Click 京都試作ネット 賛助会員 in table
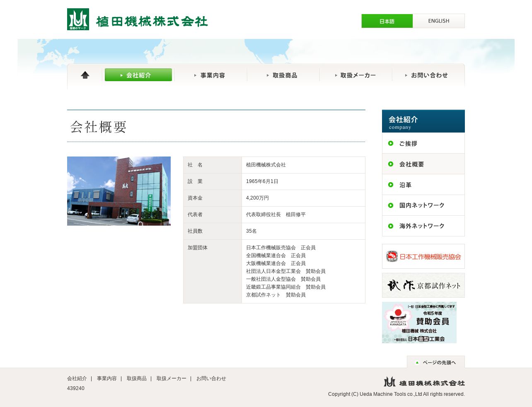The image size is (532, 407). [x=276, y=295]
